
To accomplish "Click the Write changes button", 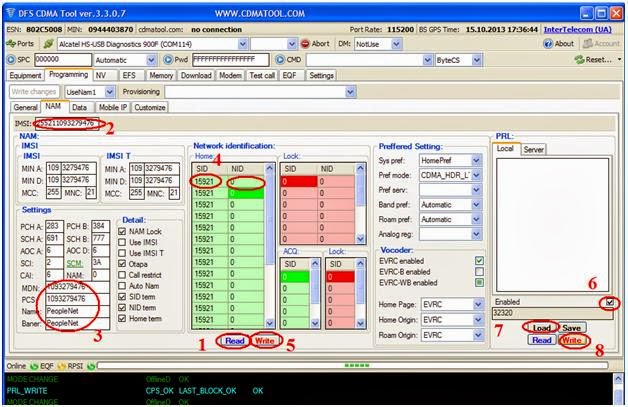I will point(34,92).
